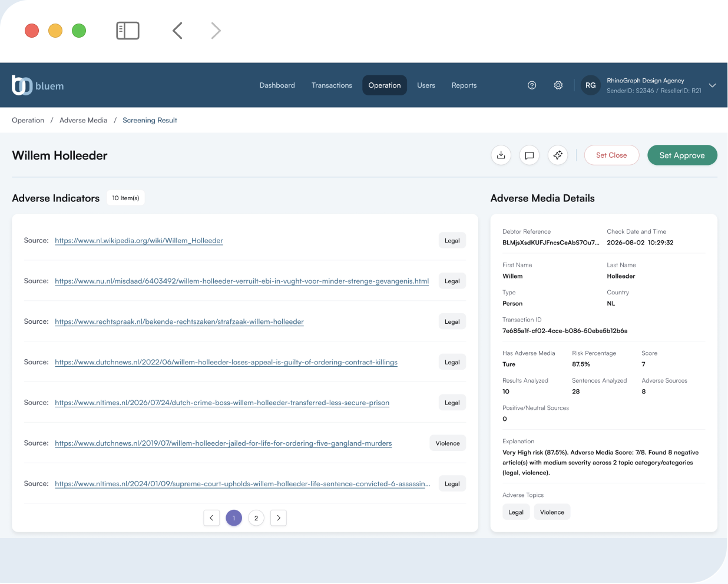728x584 pixels.
Task: Click the Screening Result breadcrumb
Action: (150, 120)
